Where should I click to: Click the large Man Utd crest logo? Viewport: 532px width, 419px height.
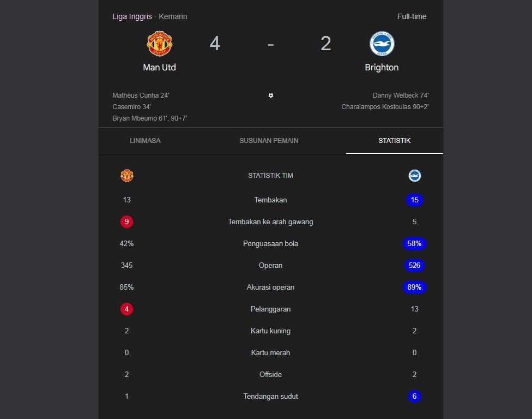[159, 44]
